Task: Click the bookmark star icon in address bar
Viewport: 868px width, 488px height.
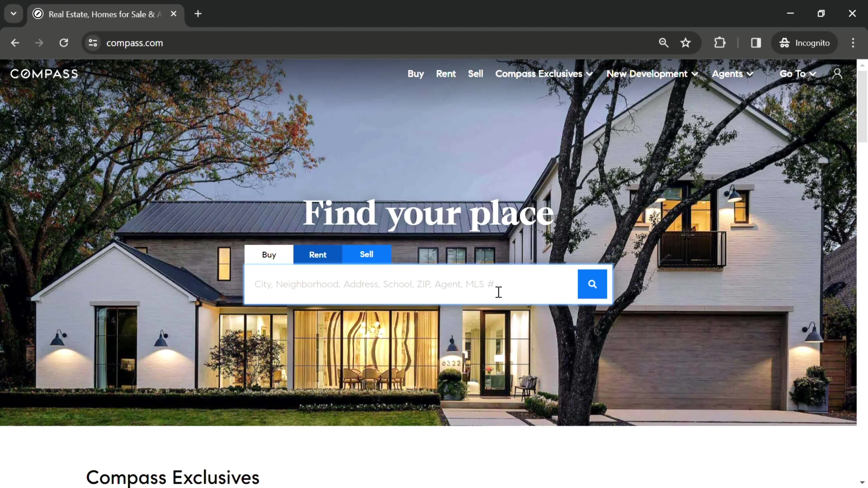Action: [687, 42]
